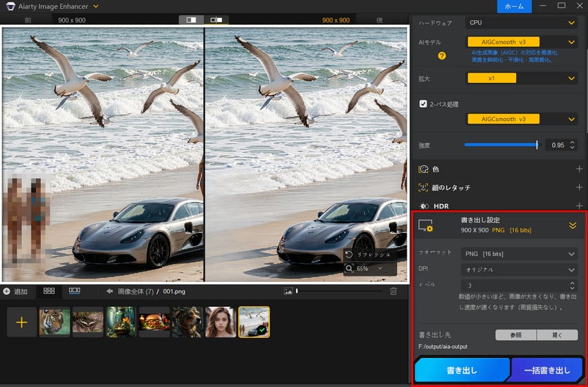Screen dimensions: 588x387
Task: Expand the 顔のレタッチ section
Action: pyautogui.click(x=579, y=187)
